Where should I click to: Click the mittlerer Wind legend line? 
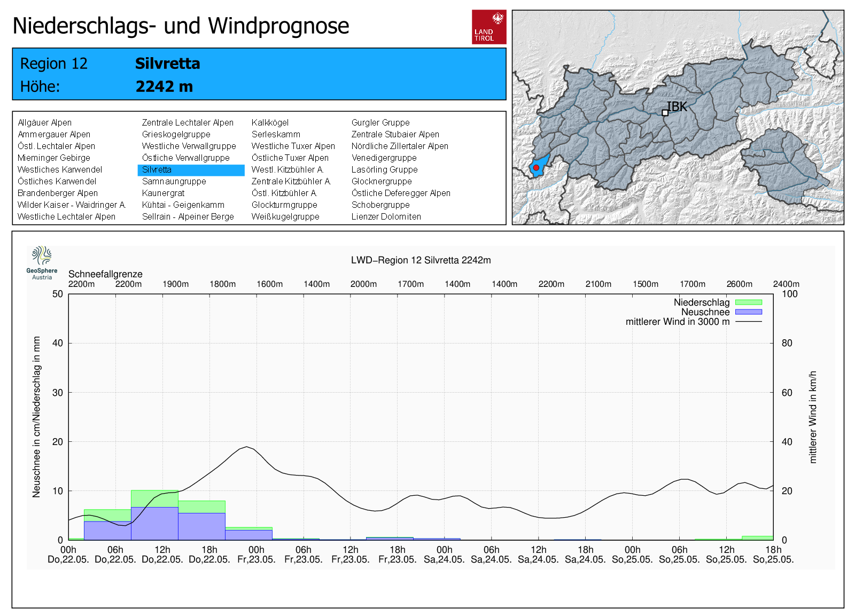click(748, 322)
